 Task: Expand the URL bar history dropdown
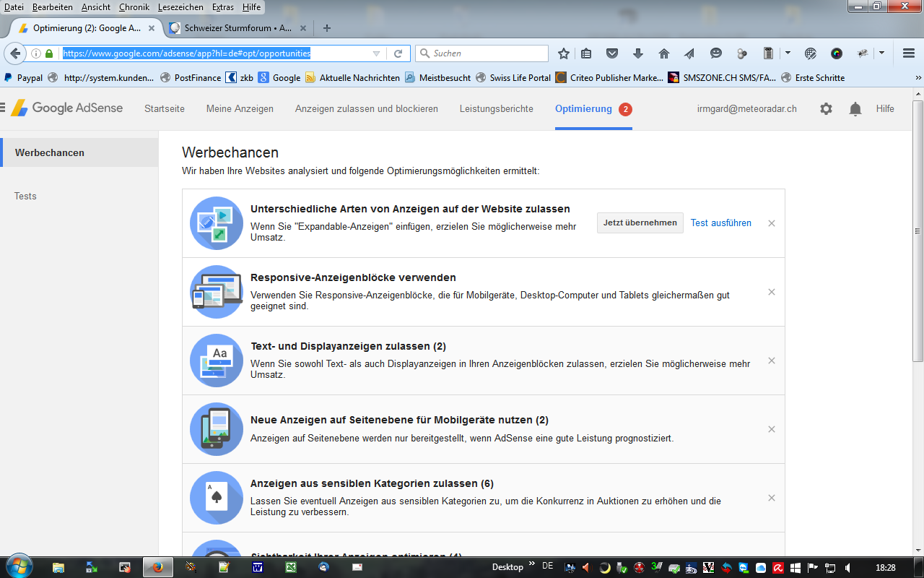point(376,53)
